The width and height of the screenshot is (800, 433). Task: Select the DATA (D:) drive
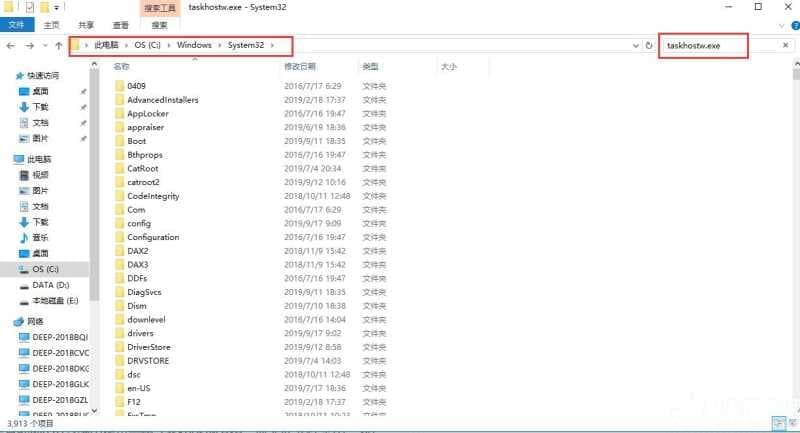coord(51,285)
